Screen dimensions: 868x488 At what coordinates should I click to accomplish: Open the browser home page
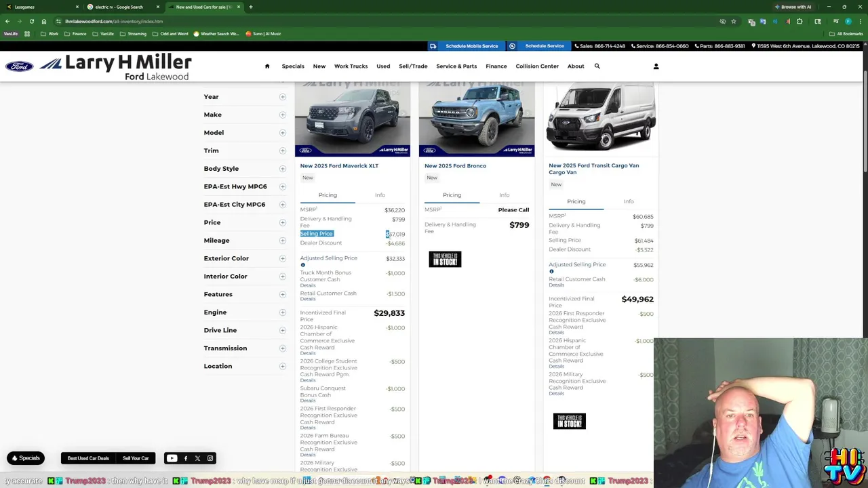(x=44, y=21)
